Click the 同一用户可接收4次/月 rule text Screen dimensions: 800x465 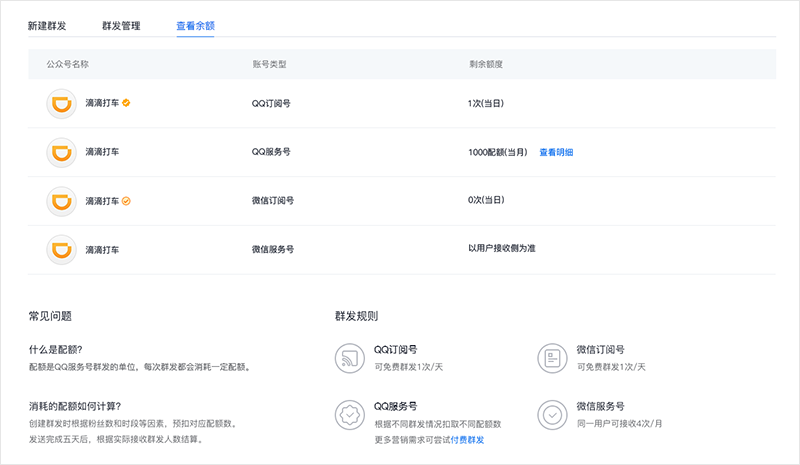tap(619, 424)
